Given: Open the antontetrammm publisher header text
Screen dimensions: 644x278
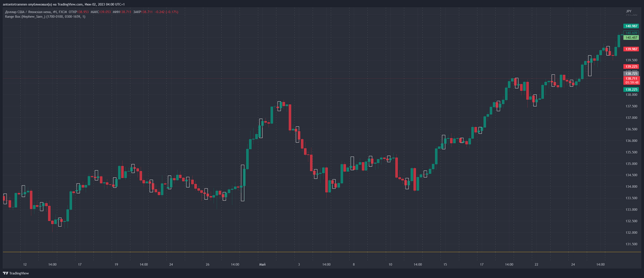Looking at the screenshot, I should click(x=64, y=4).
